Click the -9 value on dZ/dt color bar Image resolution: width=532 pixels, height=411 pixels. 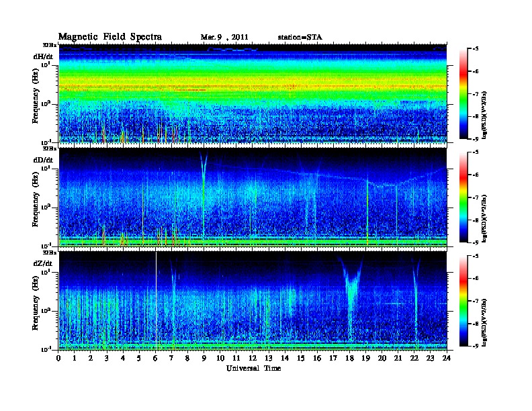[x=476, y=346]
